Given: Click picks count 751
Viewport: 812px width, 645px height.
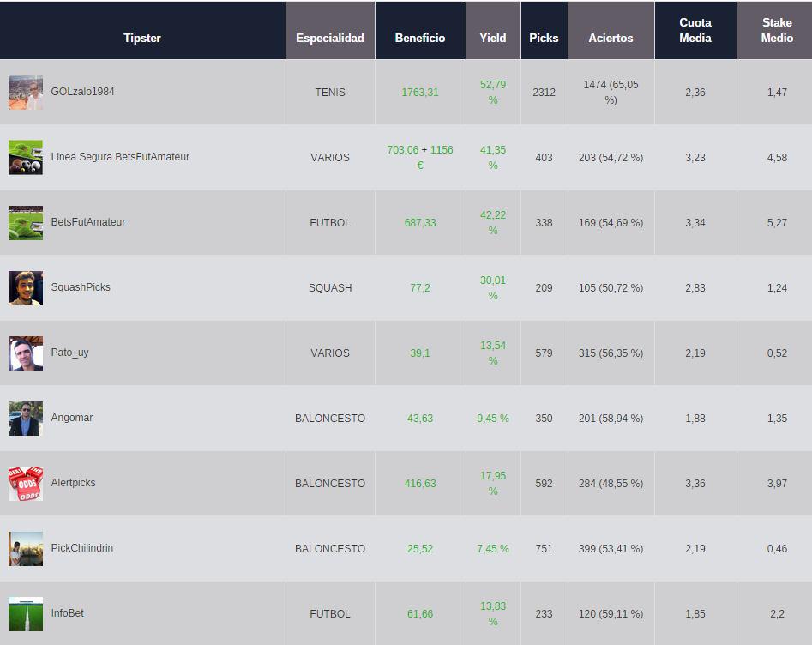Looking at the screenshot, I should click(x=544, y=549).
